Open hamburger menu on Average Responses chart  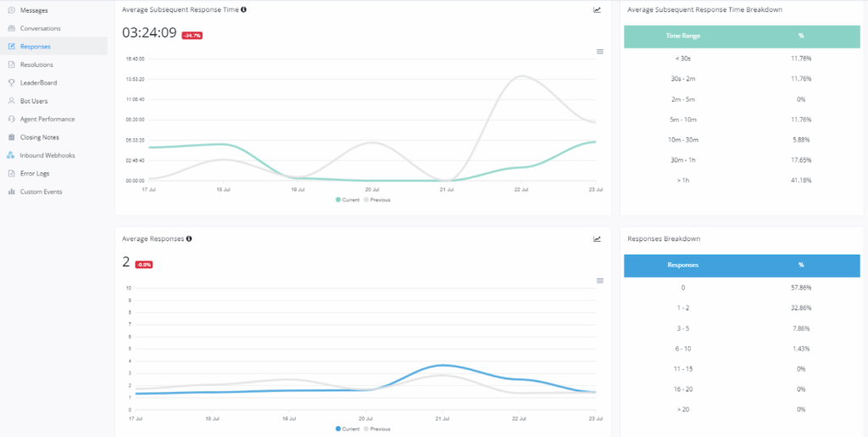600,281
